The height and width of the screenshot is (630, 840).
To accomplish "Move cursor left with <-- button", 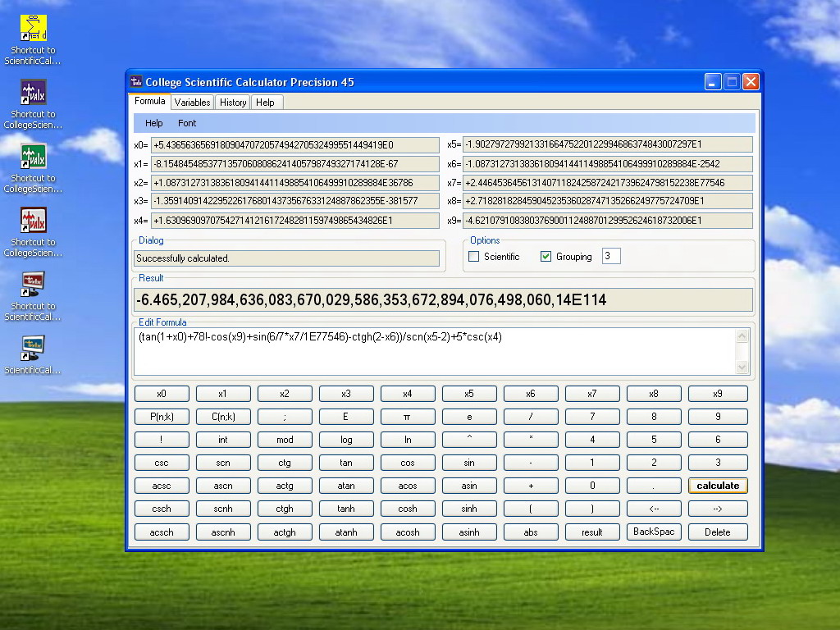I will (x=654, y=509).
